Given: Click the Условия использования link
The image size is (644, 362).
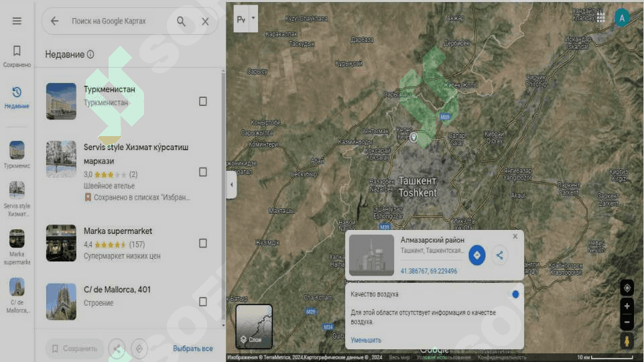Looking at the screenshot, I should (444, 357).
